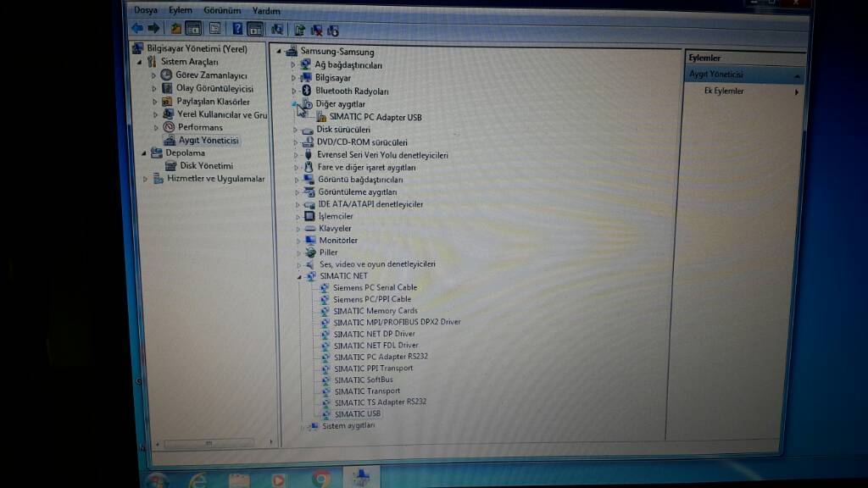Scan for hardware changes toolbar icon
868x488 pixels.
[x=277, y=30]
